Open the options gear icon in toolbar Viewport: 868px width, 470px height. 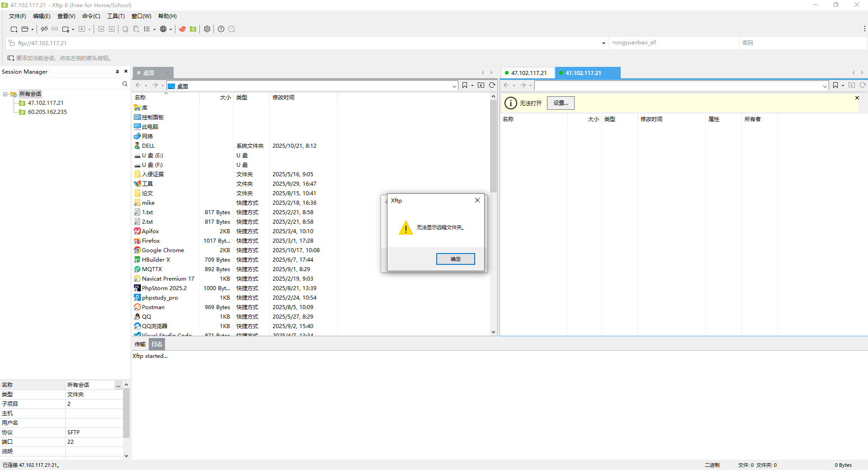pyautogui.click(x=207, y=29)
